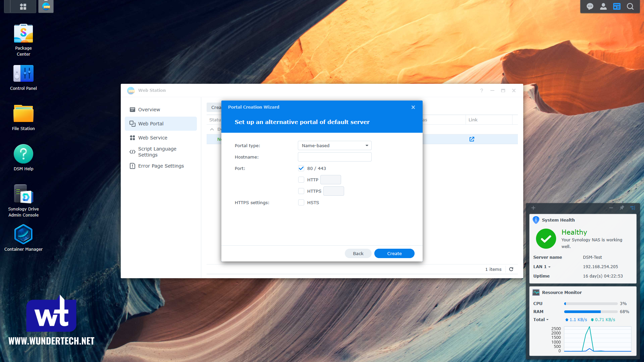The image size is (644, 362).
Task: Open the Container Manager app
Action: (23, 234)
